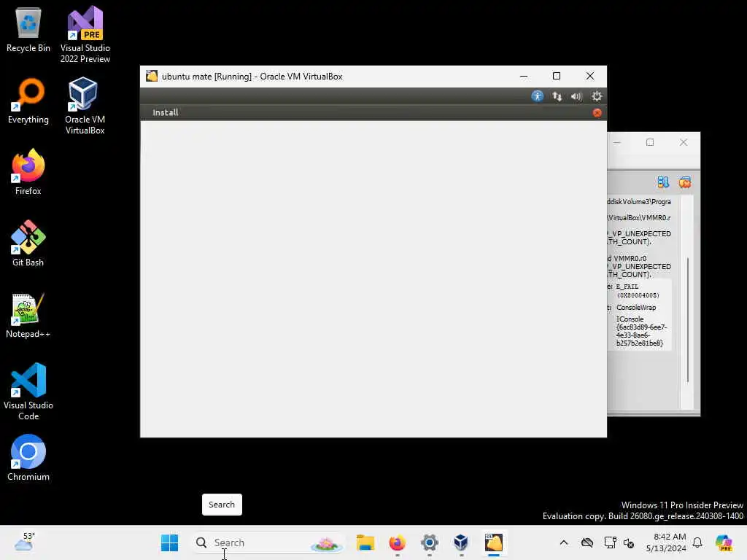Open the clock showing 8:42 AM
The width and height of the screenshot is (747, 560).
coord(666,542)
